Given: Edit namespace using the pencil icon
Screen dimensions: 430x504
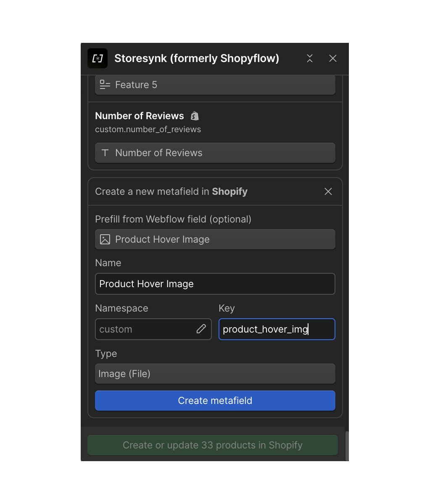Looking at the screenshot, I should point(201,329).
